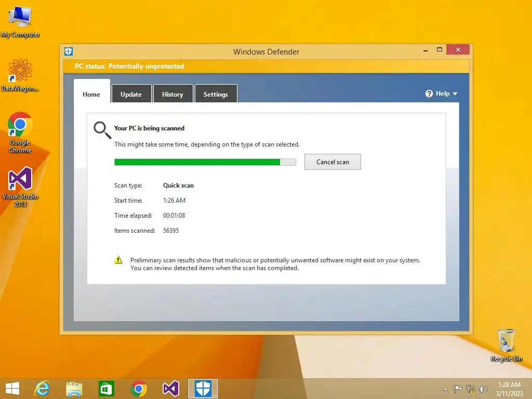Click the Time elapsed label

tap(133, 216)
